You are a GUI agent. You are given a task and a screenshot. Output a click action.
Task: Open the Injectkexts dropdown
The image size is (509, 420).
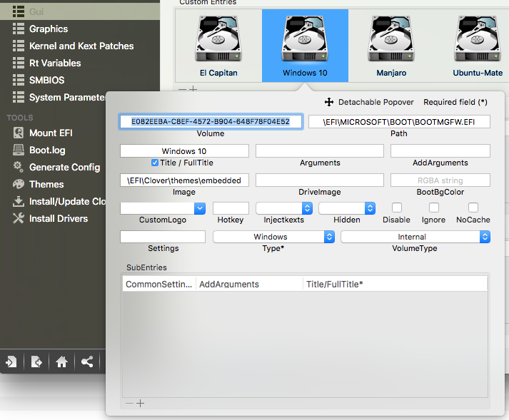283,208
